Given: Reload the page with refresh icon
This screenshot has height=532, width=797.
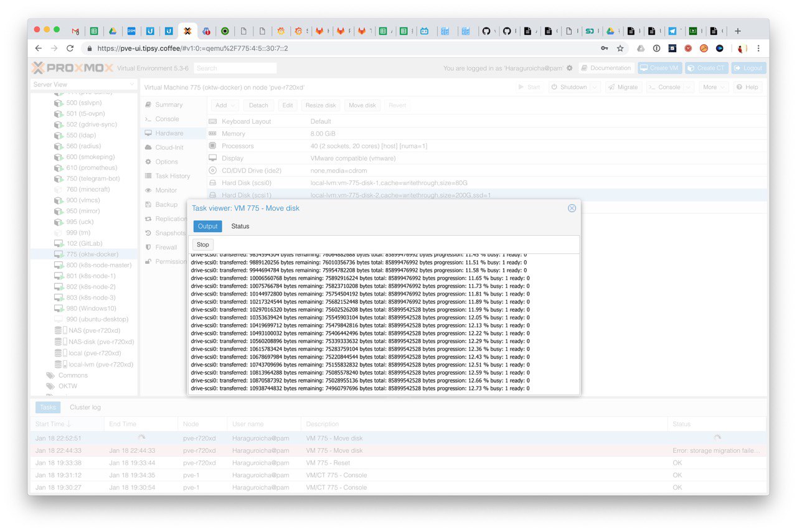Looking at the screenshot, I should [70, 48].
